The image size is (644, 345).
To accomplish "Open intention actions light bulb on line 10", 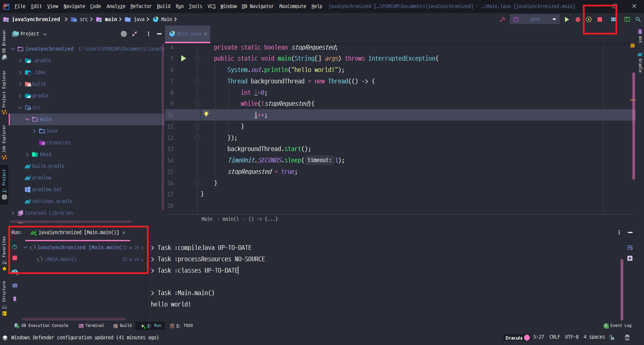I will coord(206,114).
